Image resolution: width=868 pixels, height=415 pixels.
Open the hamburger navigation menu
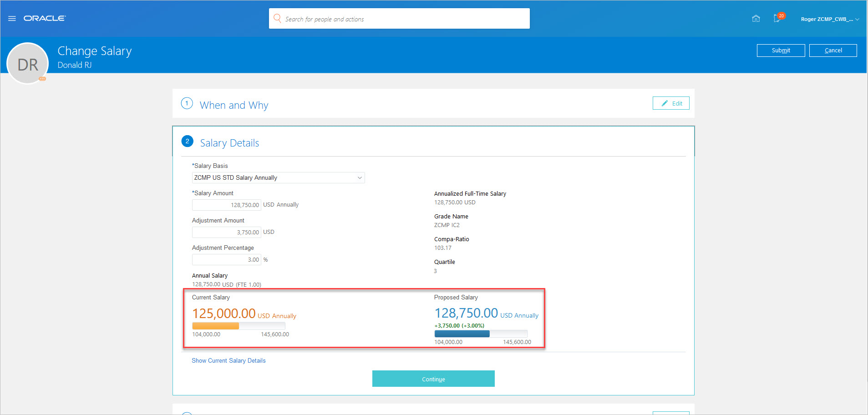pos(12,19)
